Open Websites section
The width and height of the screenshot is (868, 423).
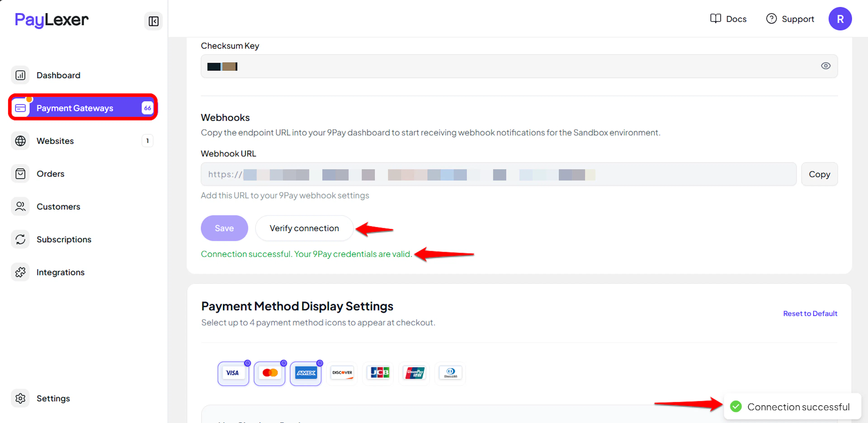[x=83, y=141]
